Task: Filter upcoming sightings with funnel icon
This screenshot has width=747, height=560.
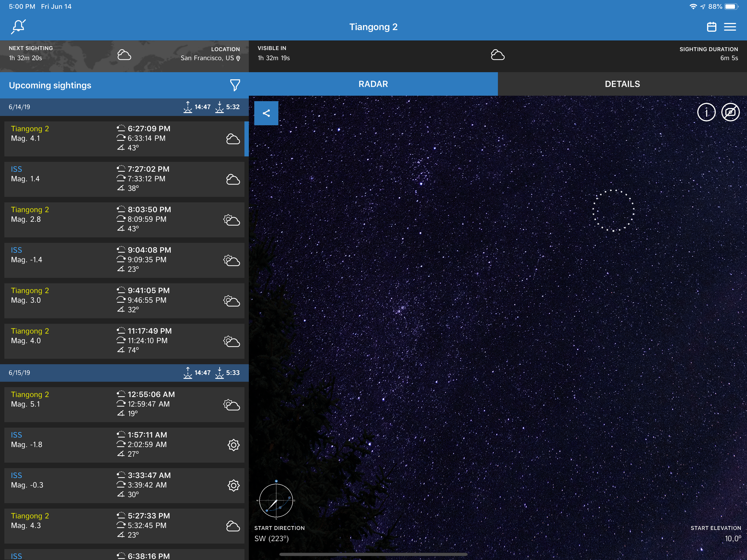Action: (235, 85)
